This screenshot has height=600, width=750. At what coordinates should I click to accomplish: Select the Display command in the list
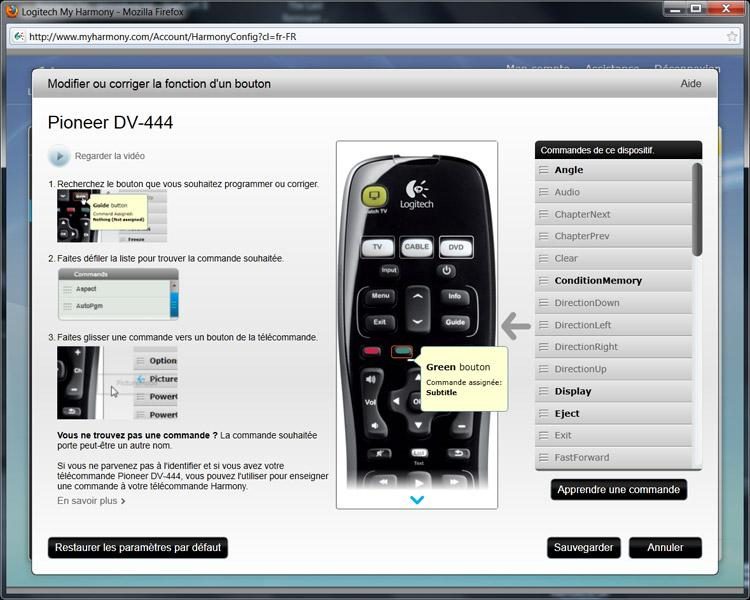coord(613,391)
